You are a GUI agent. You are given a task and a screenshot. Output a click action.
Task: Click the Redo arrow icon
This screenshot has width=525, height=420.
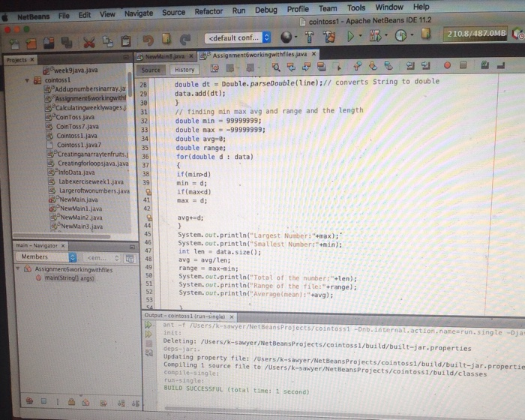click(x=184, y=40)
